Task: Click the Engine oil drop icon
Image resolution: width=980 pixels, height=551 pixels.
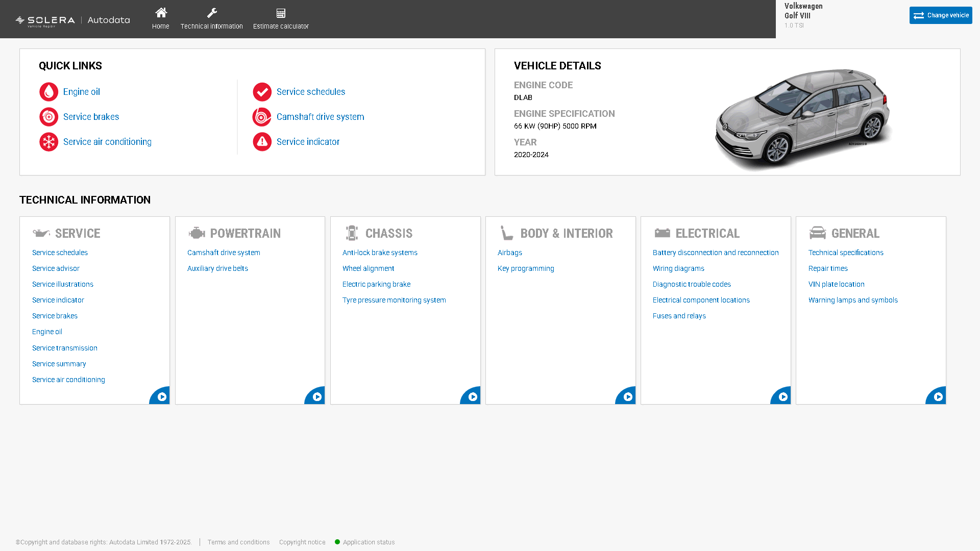Action: 49,92
